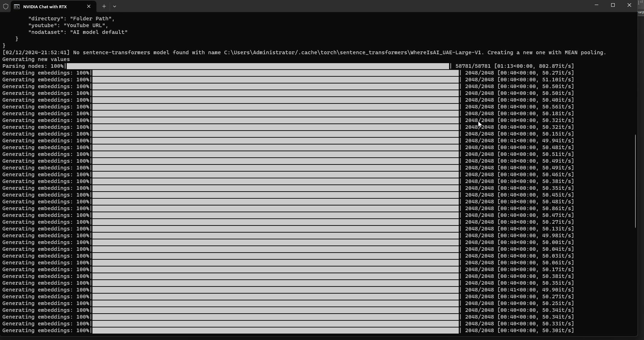Click the 50.13it/s embeddings rate
The image size is (644, 340).
557,229
